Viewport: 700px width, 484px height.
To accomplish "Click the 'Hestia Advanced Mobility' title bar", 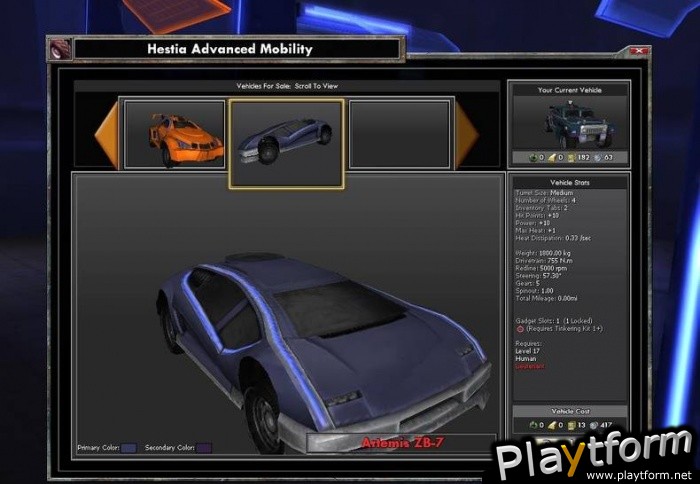I will 237,49.
